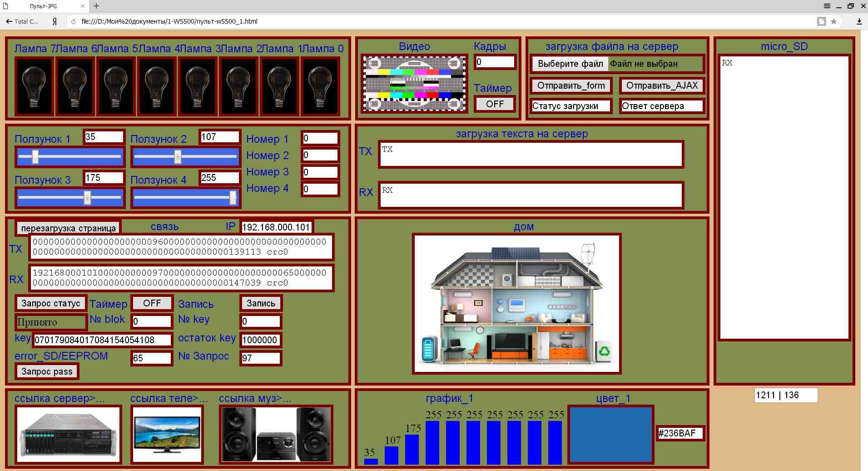Screen dimensions: 868x471
Task: Click the Отправить_AJAX button
Action: coord(661,85)
